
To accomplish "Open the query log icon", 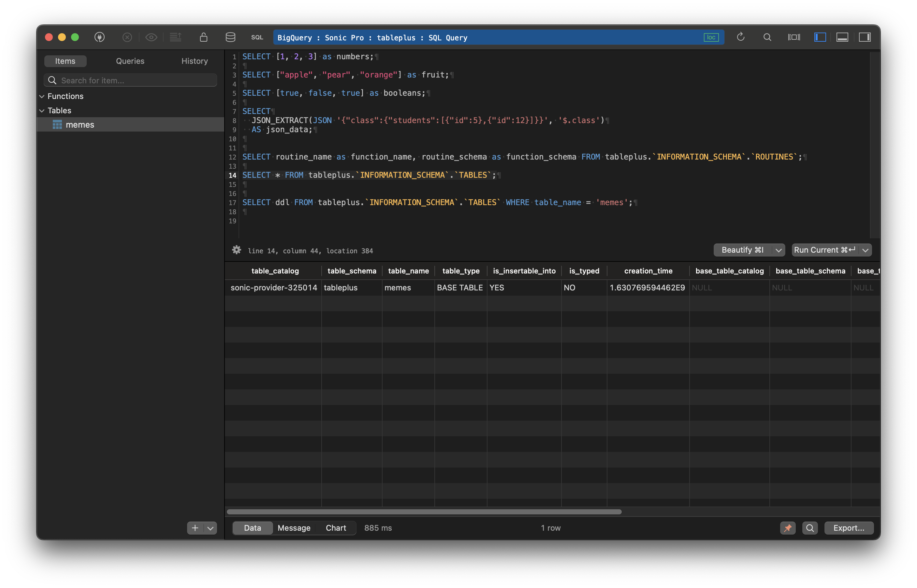I will tap(176, 37).
